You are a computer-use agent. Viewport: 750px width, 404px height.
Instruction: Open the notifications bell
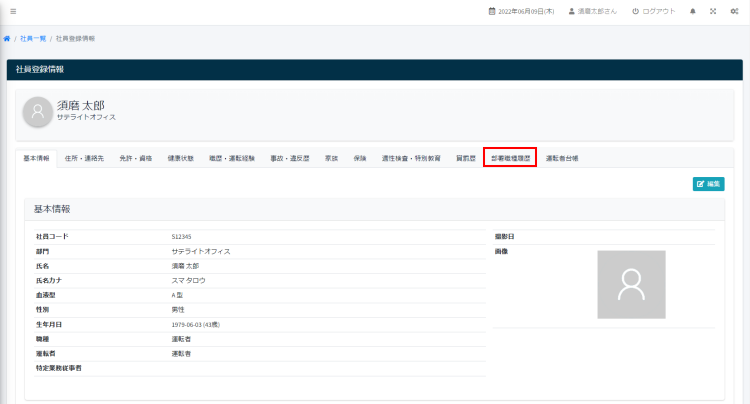click(693, 11)
